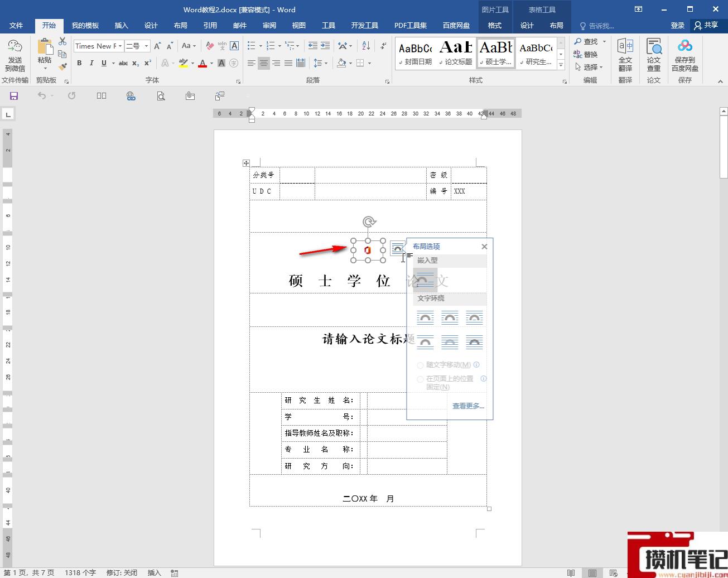The height and width of the screenshot is (578, 728).
Task: Open the phonetic guide (wén) tool
Action: (222, 46)
